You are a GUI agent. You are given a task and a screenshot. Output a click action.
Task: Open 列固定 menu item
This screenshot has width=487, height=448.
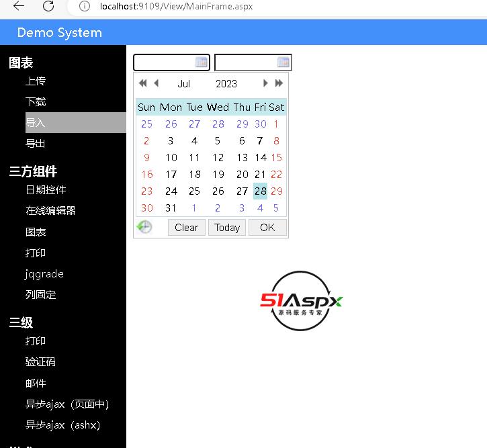[41, 294]
